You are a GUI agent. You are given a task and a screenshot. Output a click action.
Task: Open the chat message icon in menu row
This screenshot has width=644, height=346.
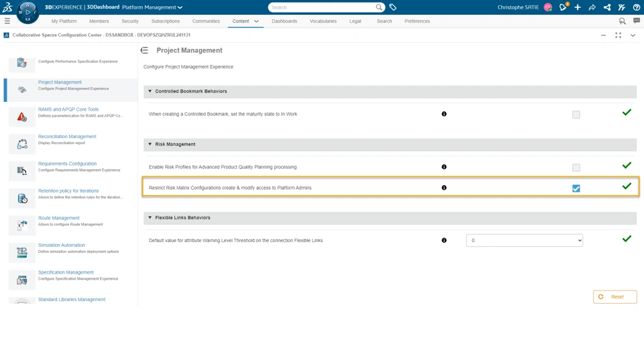(637, 21)
